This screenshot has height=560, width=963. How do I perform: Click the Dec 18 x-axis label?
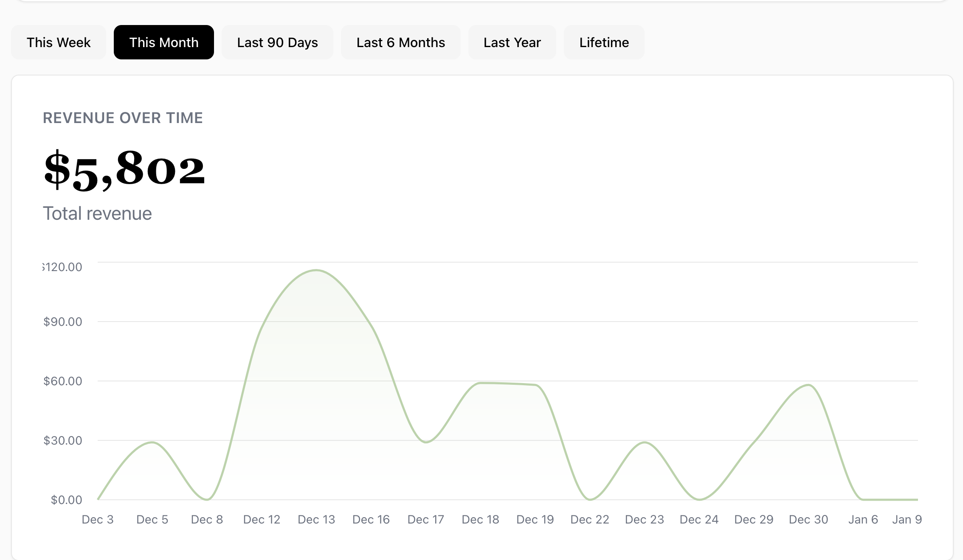(480, 519)
